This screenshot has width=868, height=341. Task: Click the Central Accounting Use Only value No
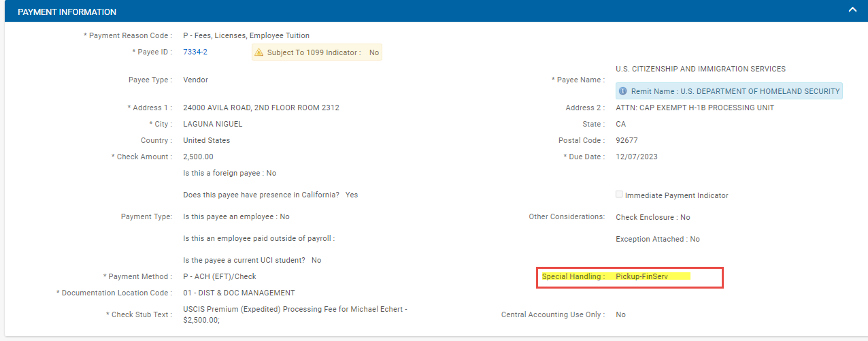[620, 314]
